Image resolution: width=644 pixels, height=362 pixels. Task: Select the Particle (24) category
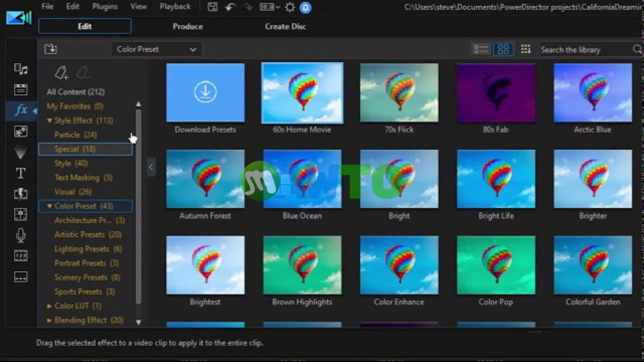point(75,135)
